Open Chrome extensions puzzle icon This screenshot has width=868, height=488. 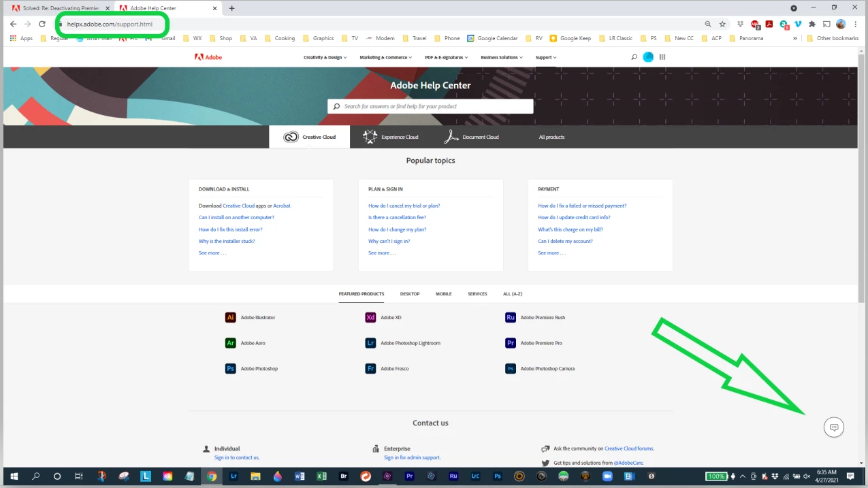(811, 24)
